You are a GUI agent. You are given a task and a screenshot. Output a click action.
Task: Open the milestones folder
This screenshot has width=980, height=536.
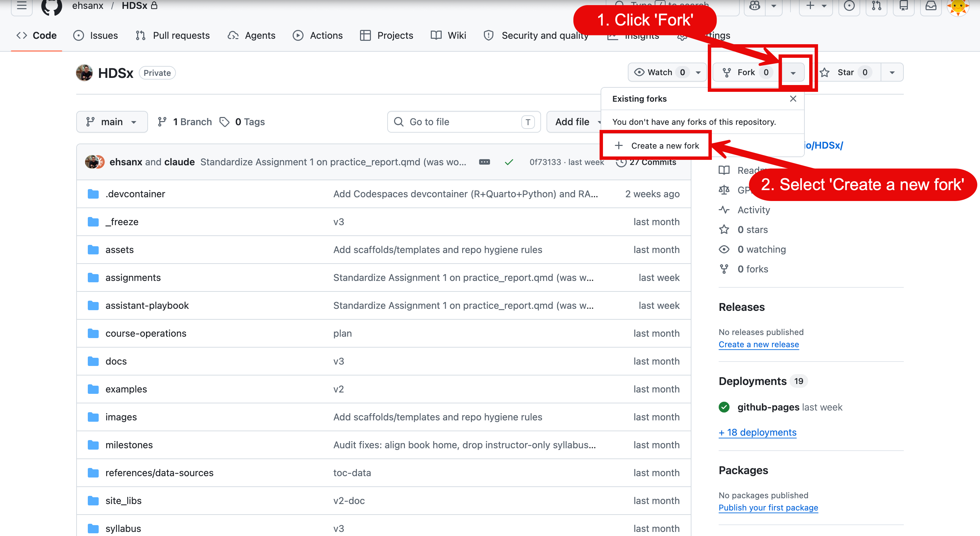click(x=129, y=445)
